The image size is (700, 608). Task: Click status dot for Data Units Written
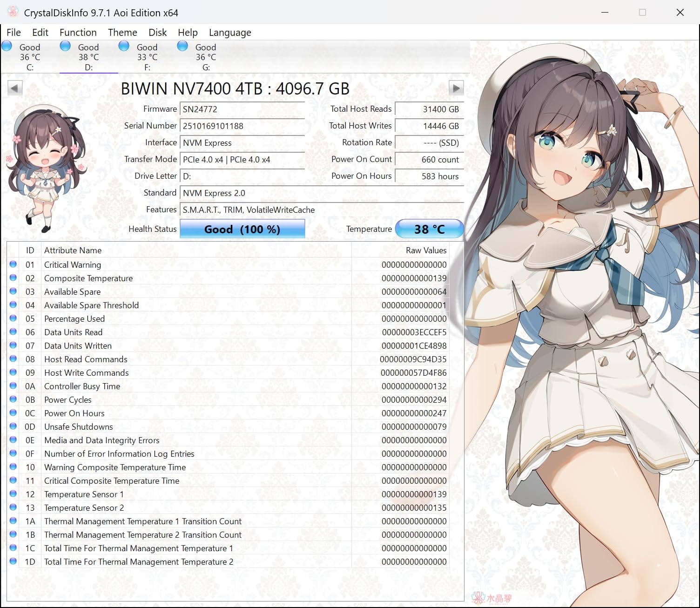13,345
